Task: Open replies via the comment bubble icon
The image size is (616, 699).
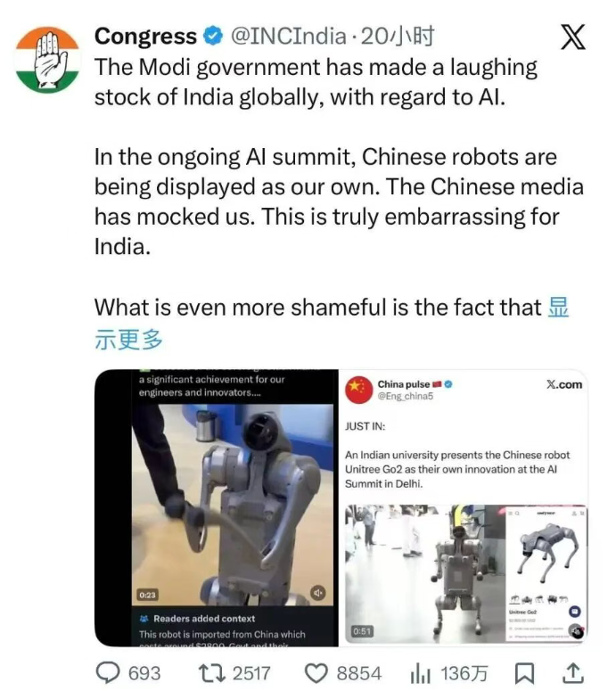Action: point(108,672)
